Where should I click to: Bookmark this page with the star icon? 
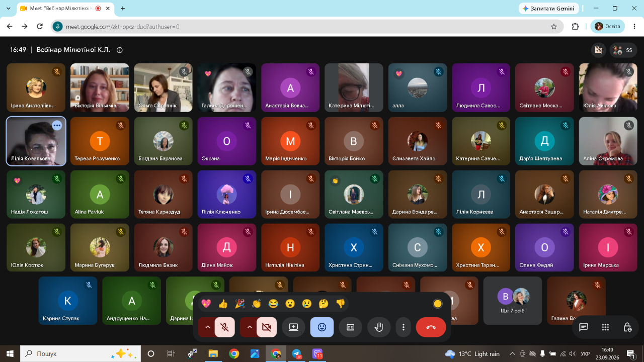554,27
